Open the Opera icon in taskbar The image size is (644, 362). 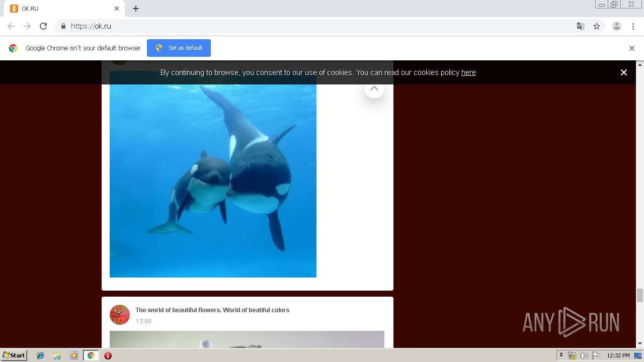[x=108, y=355]
